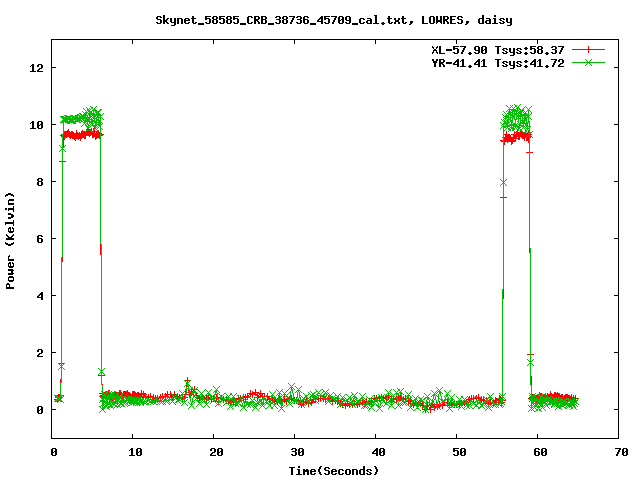
Task: Click the y-axis tick label 2
Action: click(x=40, y=353)
